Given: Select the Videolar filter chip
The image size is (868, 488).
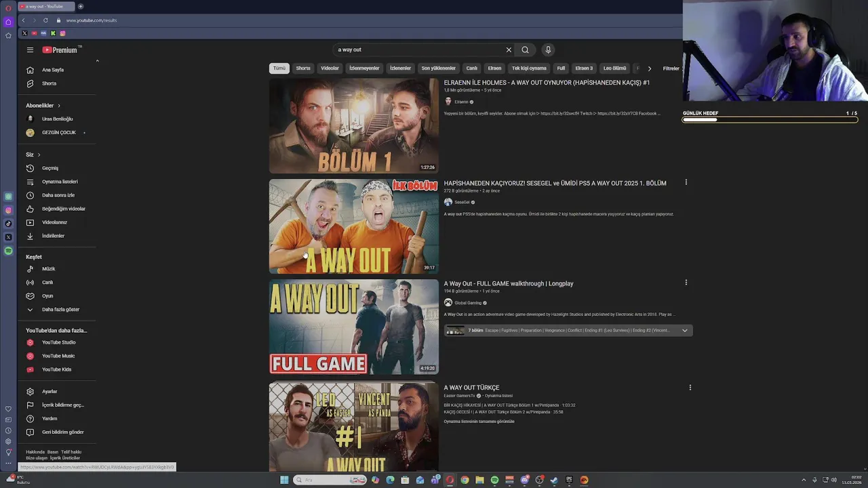Looking at the screenshot, I should (330, 68).
